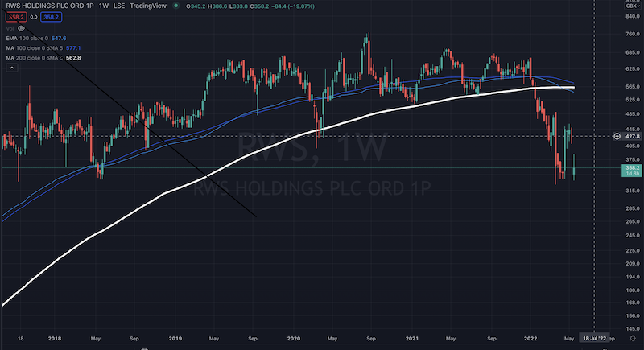Click 445.0 on the price scale
The width and height of the screenshot is (644, 350).
coord(633,129)
